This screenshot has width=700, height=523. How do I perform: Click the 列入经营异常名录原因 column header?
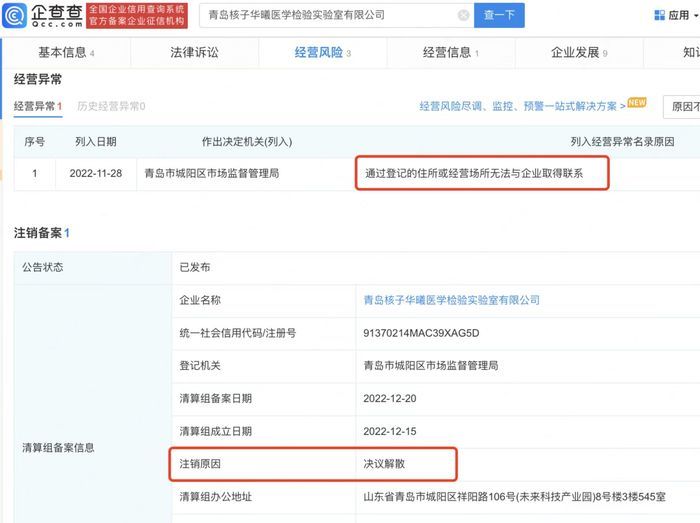pos(622,142)
